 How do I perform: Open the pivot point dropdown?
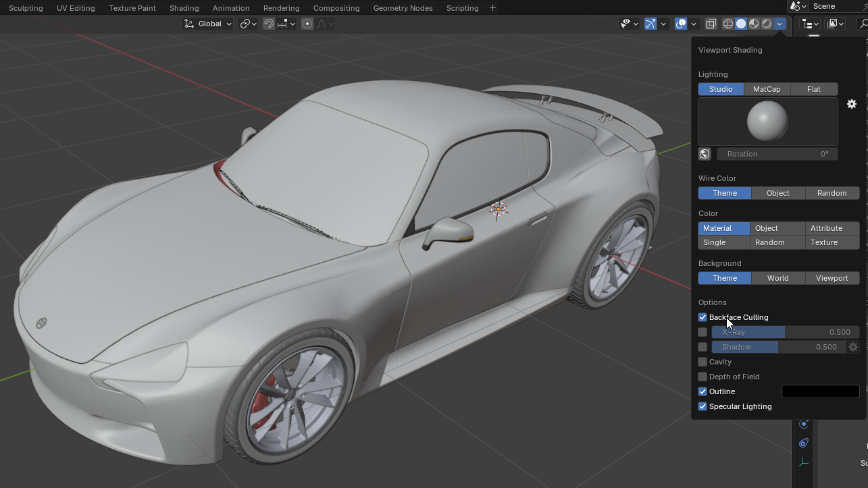[248, 24]
